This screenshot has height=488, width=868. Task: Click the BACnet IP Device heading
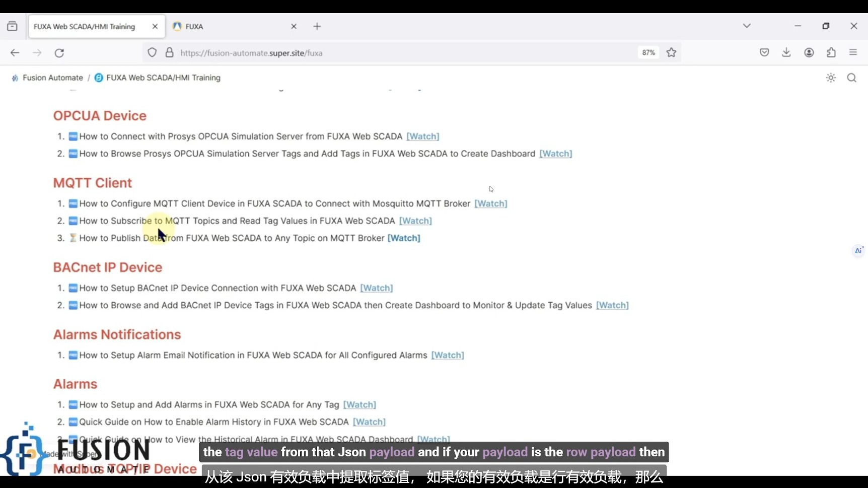108,267
